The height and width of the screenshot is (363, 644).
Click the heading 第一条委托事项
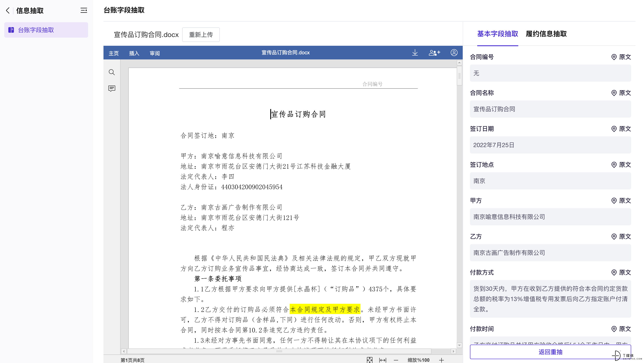218,279
